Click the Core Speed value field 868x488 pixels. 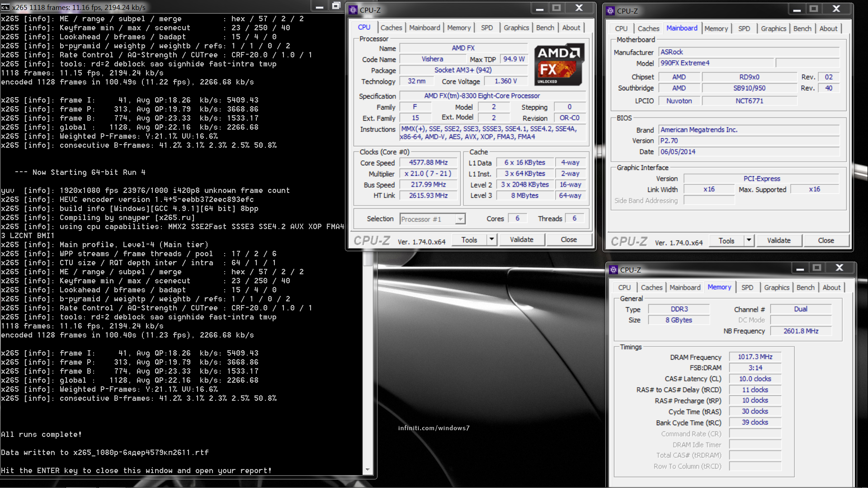428,163
